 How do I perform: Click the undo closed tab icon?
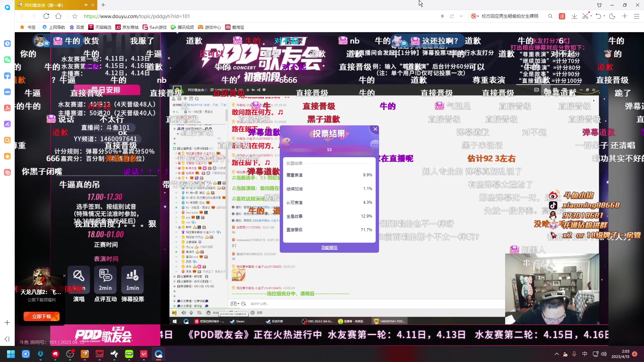(598, 16)
